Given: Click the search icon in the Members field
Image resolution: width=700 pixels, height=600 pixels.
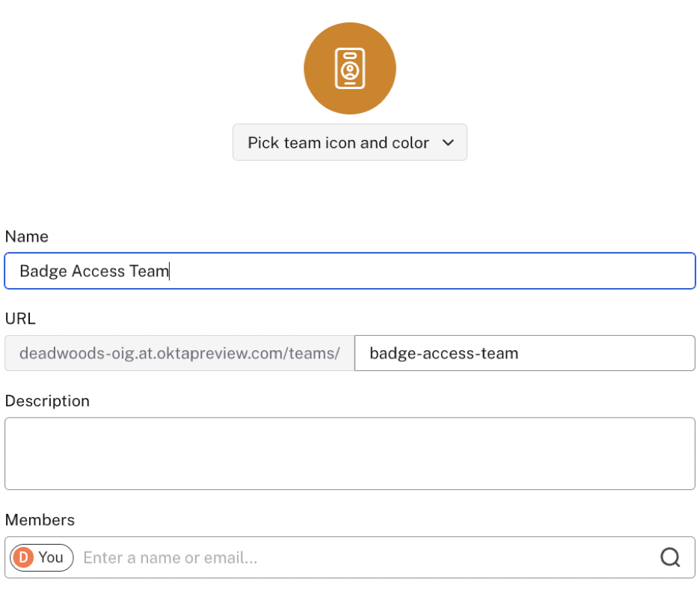Looking at the screenshot, I should [x=670, y=557].
